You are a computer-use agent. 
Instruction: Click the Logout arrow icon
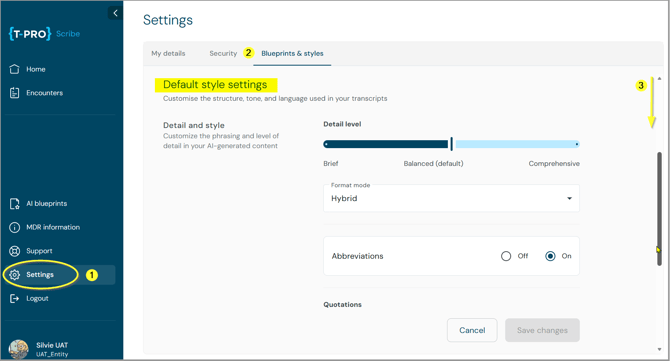pyautogui.click(x=15, y=298)
